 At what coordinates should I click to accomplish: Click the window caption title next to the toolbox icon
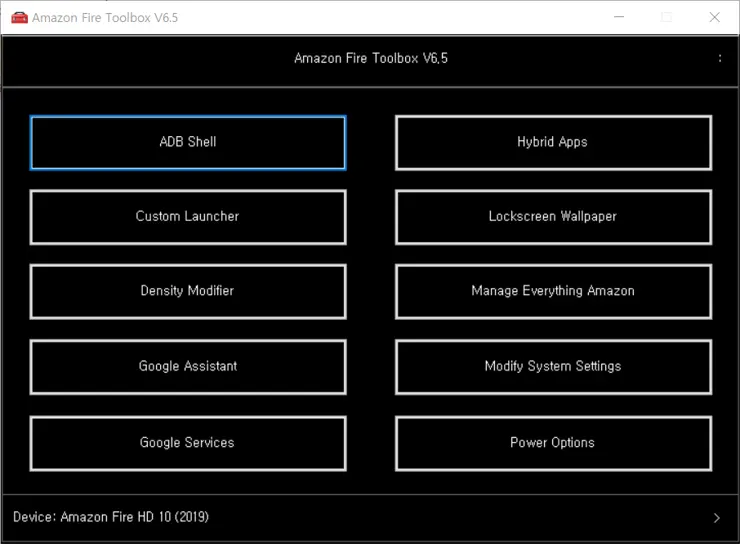105,17
